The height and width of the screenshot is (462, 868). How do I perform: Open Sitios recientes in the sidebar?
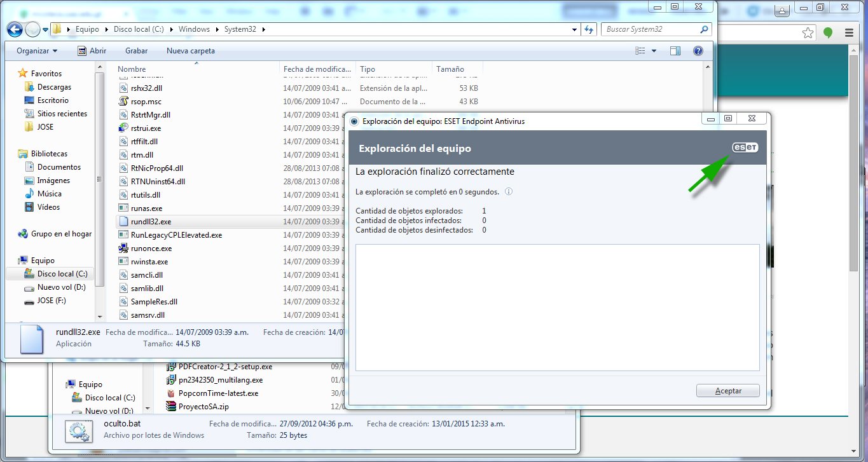pyautogui.click(x=62, y=114)
